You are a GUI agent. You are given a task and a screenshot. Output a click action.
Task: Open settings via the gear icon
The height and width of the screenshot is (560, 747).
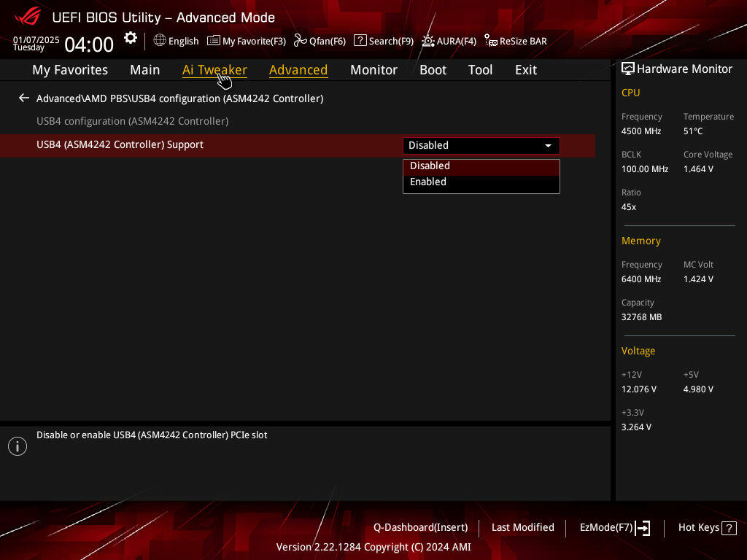click(131, 39)
